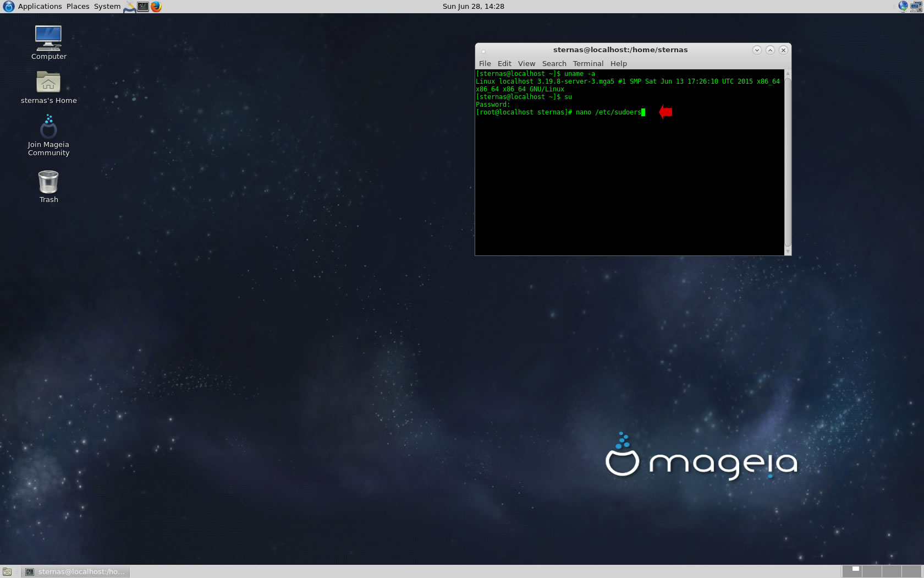The image size is (924, 578).
Task: Click the terminal scrollbar up arrow
Action: click(x=788, y=73)
